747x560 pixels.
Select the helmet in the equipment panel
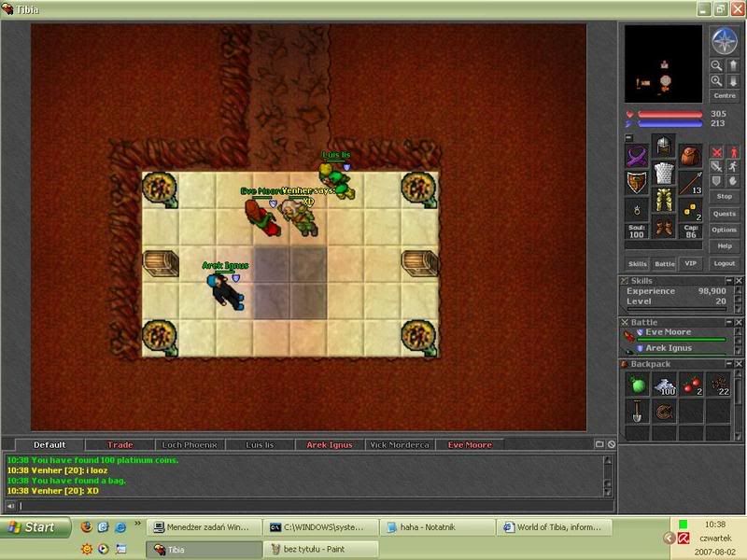click(x=664, y=147)
